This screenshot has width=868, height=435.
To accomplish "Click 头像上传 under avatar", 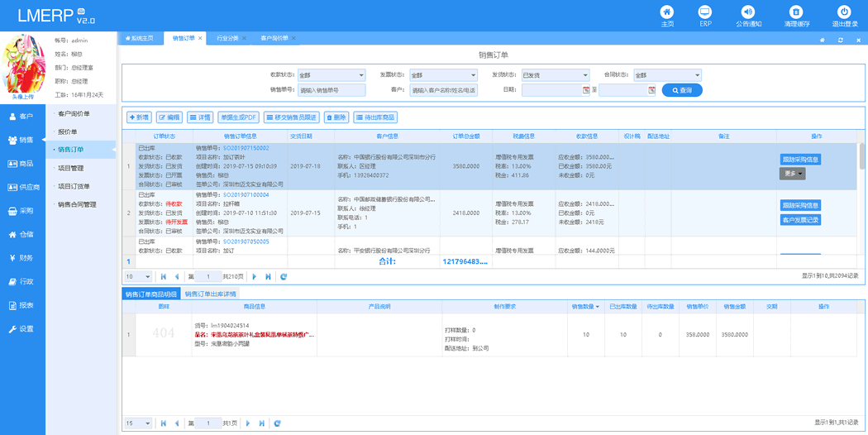I will (22, 97).
